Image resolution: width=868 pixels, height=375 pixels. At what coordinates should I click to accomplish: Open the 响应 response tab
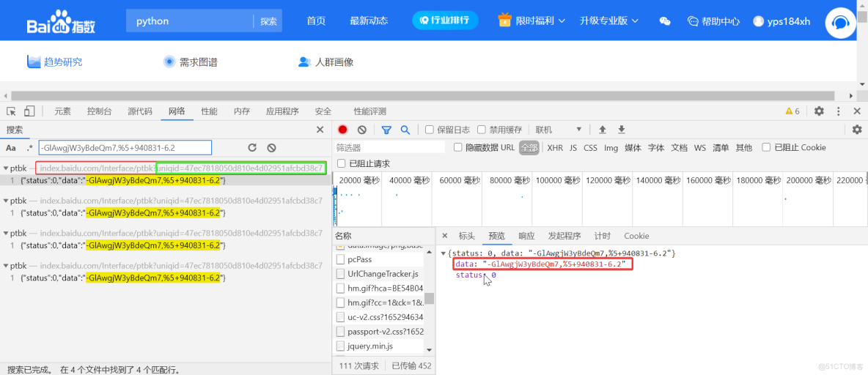coord(526,236)
